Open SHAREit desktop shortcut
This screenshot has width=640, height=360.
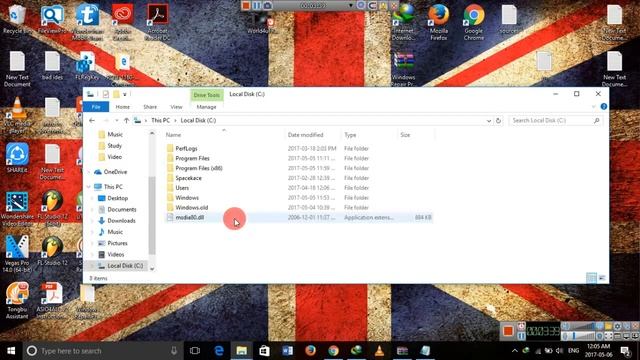tap(17, 158)
